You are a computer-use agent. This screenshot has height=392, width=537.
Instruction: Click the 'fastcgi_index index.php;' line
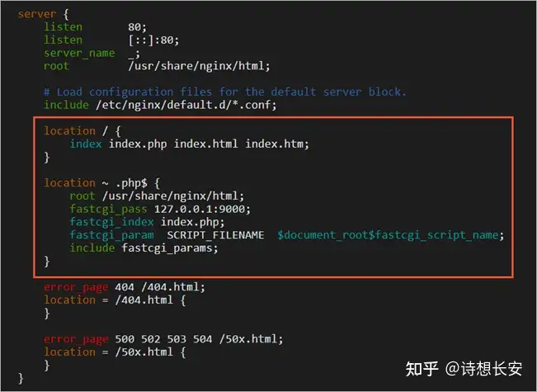(x=146, y=221)
